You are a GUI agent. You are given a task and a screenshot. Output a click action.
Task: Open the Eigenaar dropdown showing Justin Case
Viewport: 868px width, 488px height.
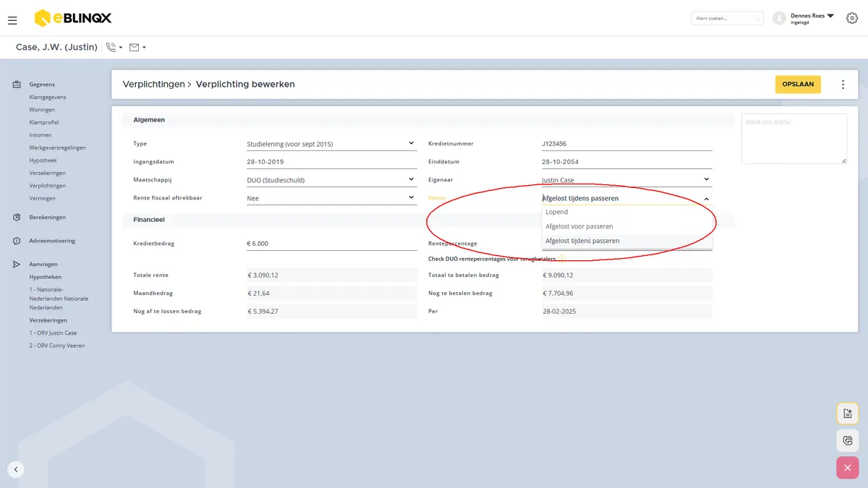[x=627, y=180]
